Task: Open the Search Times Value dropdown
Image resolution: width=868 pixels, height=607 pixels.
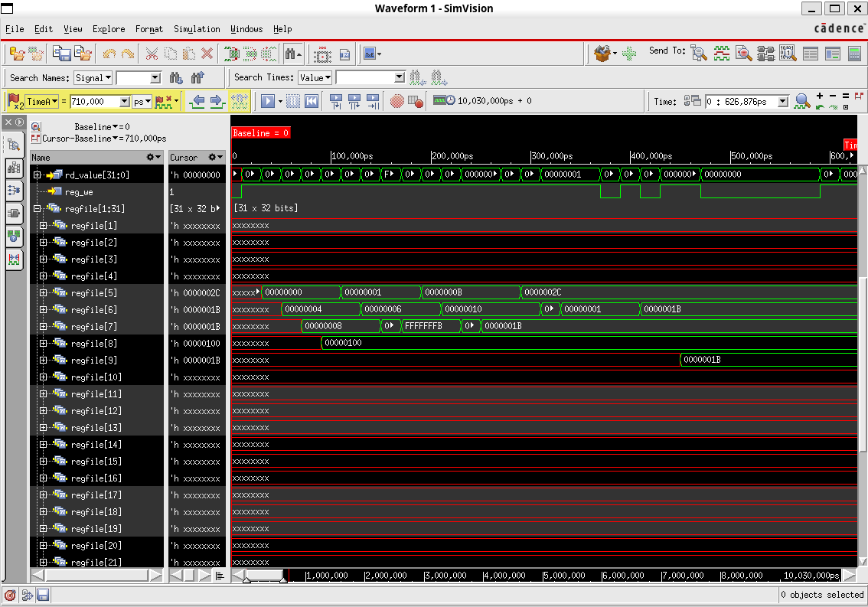Action: 315,78
